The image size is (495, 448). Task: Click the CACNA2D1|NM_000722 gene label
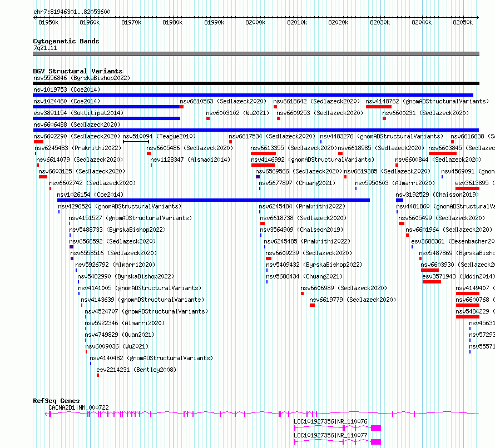click(x=78, y=407)
